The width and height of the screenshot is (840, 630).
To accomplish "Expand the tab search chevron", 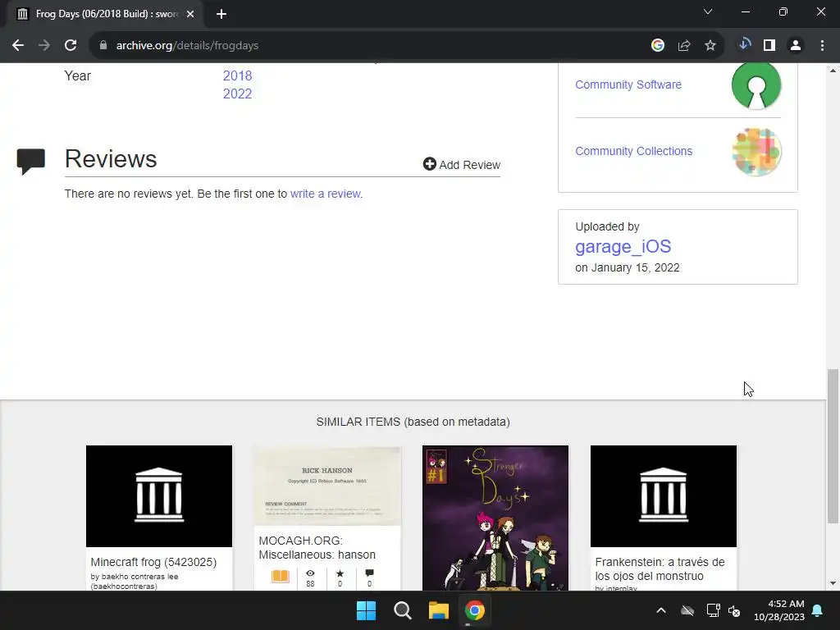I will pos(708,11).
